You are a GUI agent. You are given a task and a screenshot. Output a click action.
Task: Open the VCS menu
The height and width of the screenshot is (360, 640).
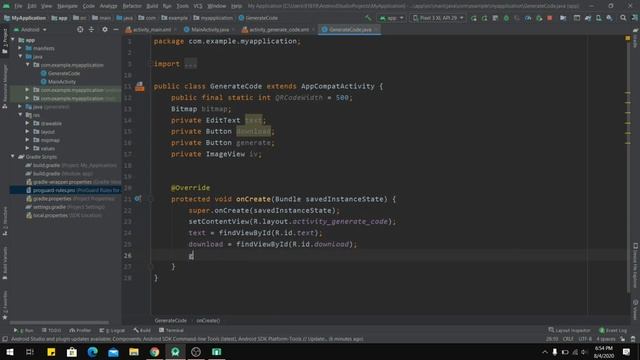[x=198, y=6]
